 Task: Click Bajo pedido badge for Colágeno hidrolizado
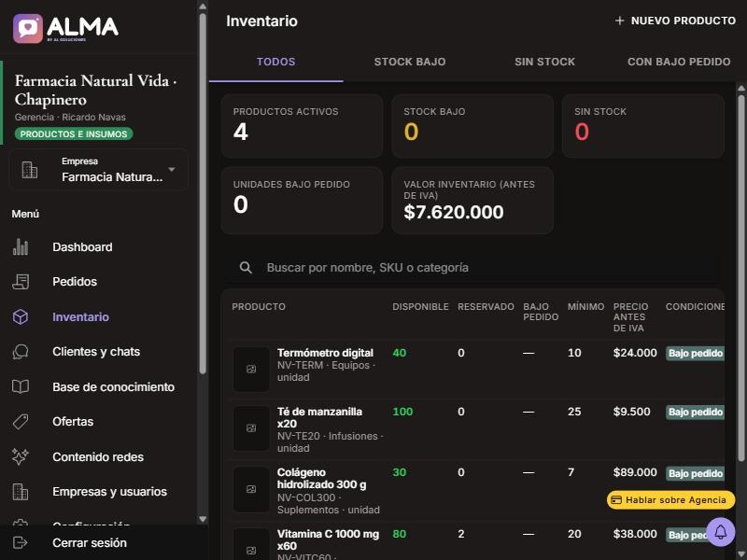coord(695,473)
